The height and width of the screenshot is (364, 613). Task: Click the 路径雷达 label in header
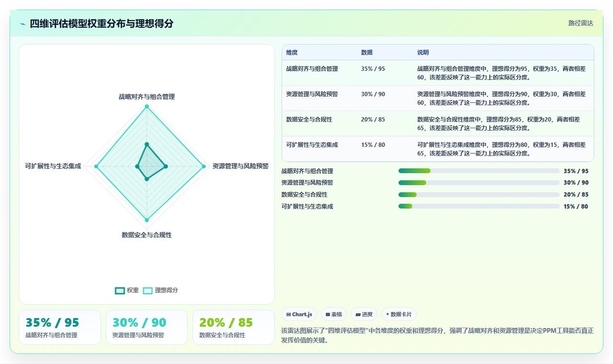[x=581, y=23]
